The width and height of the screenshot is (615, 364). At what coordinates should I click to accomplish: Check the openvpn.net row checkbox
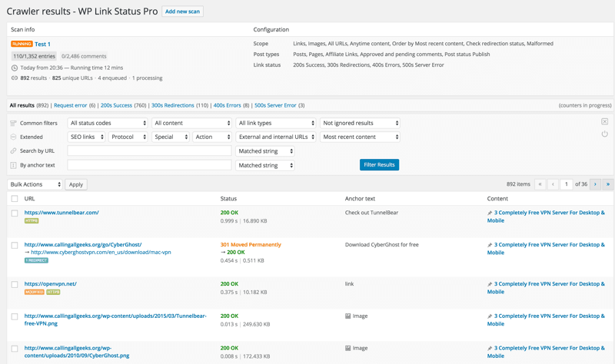click(x=15, y=284)
